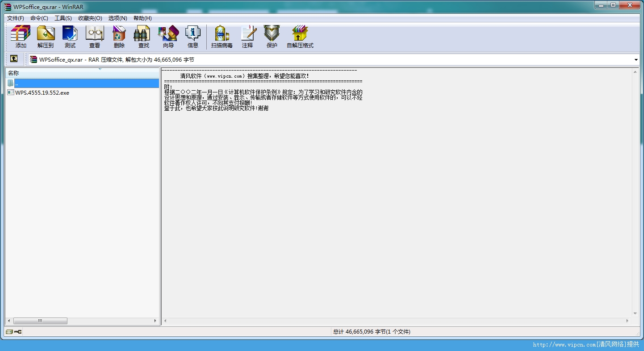Open the Find (查找) binoculars icon
The height and width of the screenshot is (351, 644).
[144, 36]
